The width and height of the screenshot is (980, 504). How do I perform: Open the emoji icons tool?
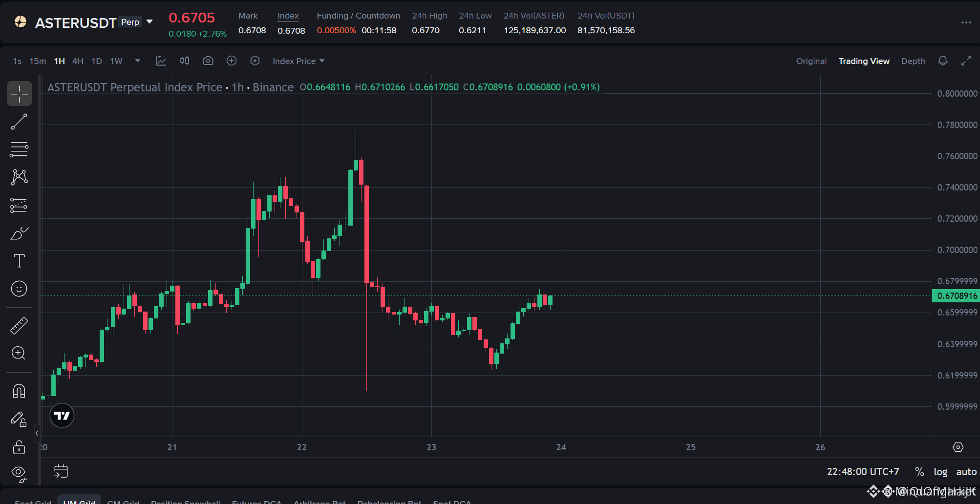[19, 289]
